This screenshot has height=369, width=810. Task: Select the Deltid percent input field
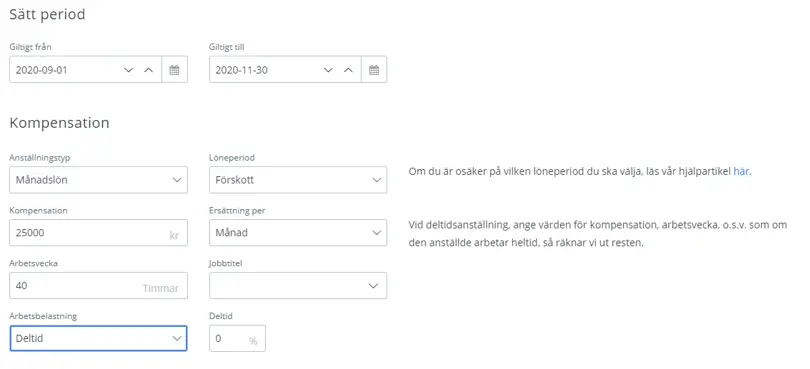click(237, 338)
